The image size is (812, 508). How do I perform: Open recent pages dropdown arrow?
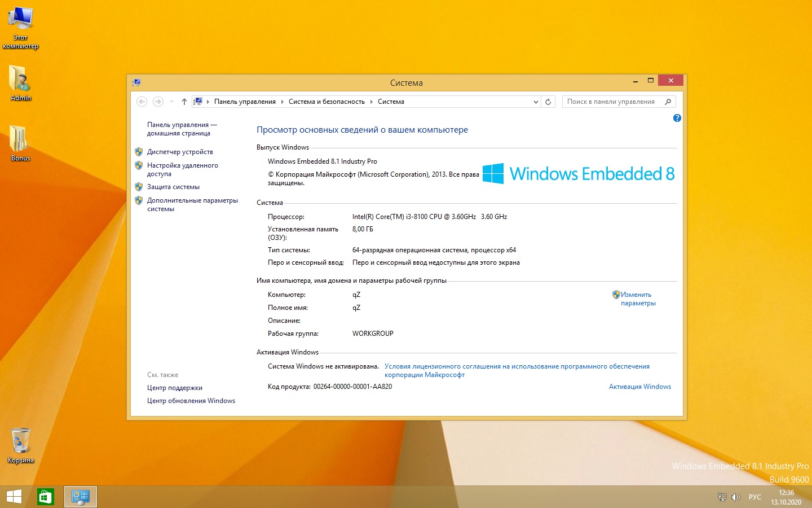[171, 102]
